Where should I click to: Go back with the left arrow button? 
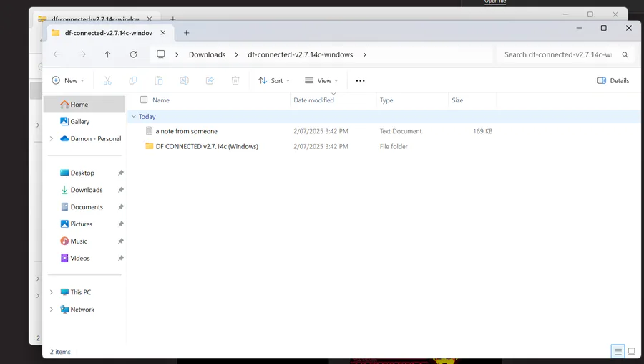tap(57, 54)
